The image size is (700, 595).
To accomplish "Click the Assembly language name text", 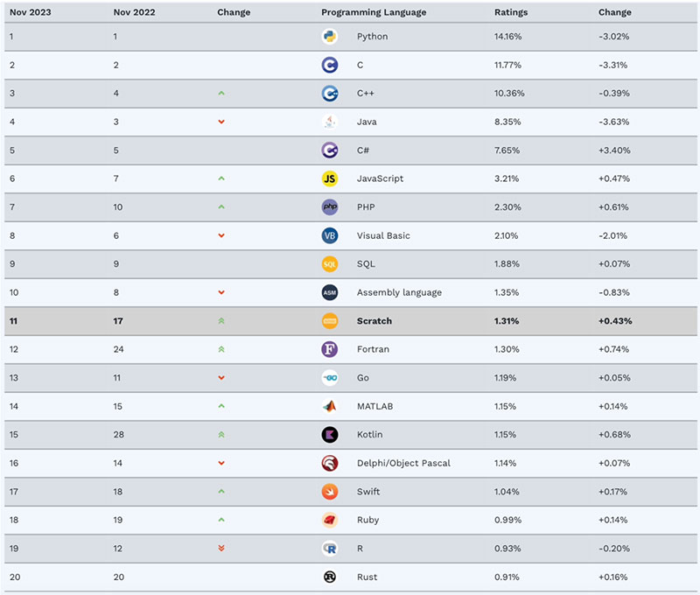I will tap(399, 292).
